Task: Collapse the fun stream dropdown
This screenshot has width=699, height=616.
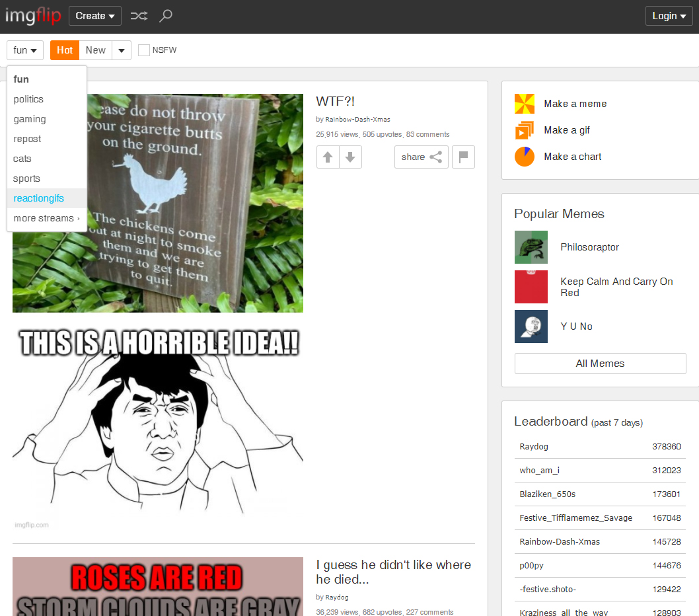Action: pos(25,50)
